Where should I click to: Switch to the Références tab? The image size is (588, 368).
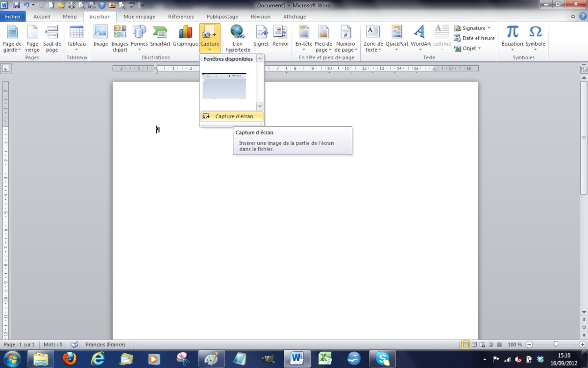pos(181,17)
